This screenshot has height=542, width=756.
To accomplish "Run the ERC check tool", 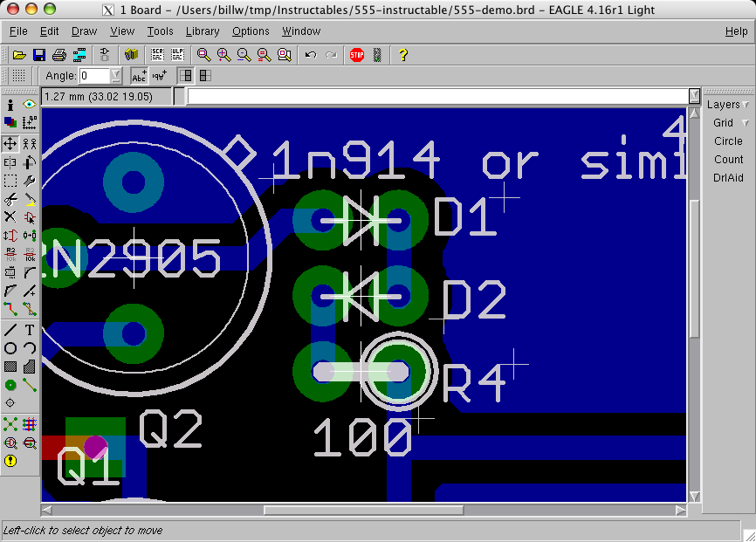I will tap(10, 443).
